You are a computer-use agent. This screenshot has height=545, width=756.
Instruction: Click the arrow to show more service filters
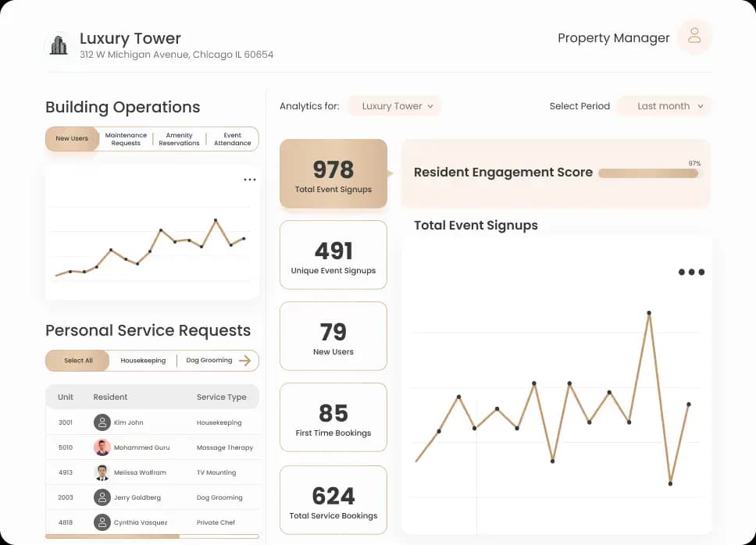point(245,361)
